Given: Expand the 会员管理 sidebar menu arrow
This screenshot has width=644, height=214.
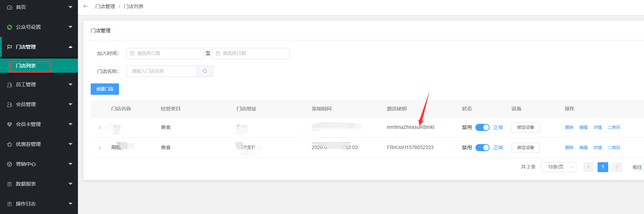Looking at the screenshot, I should [70, 104].
